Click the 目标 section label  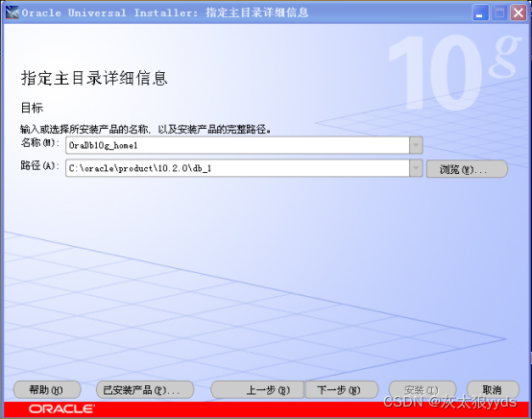tap(32, 108)
